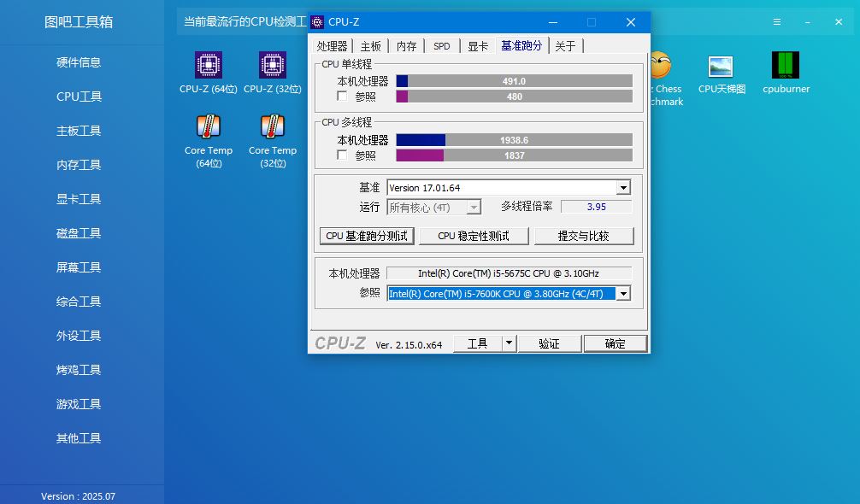Viewport: 860px width, 504px height.
Task: Run the CPU 稳定性测试 button
Action: (474, 236)
